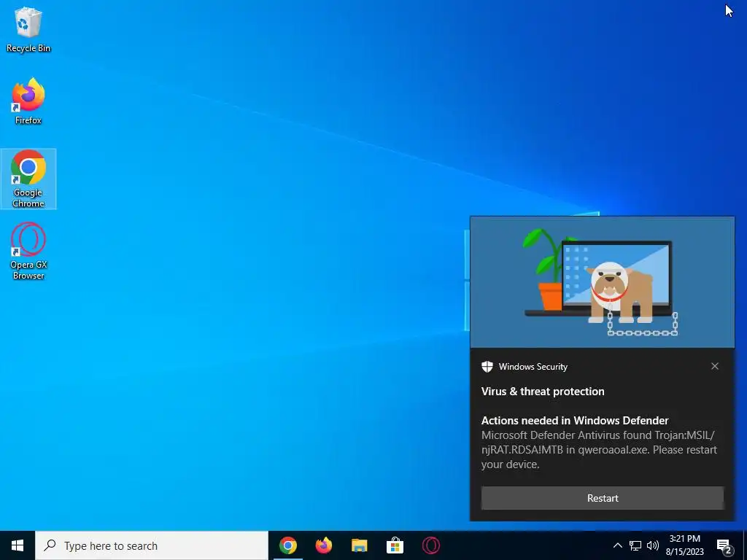Image resolution: width=747 pixels, height=560 pixels.
Task: Click the search magnifier icon in taskbar
Action: pos(50,545)
